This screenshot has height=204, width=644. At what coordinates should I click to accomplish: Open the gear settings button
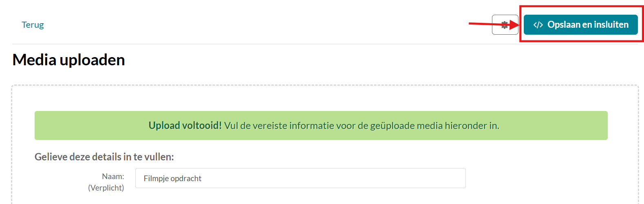pos(505,25)
